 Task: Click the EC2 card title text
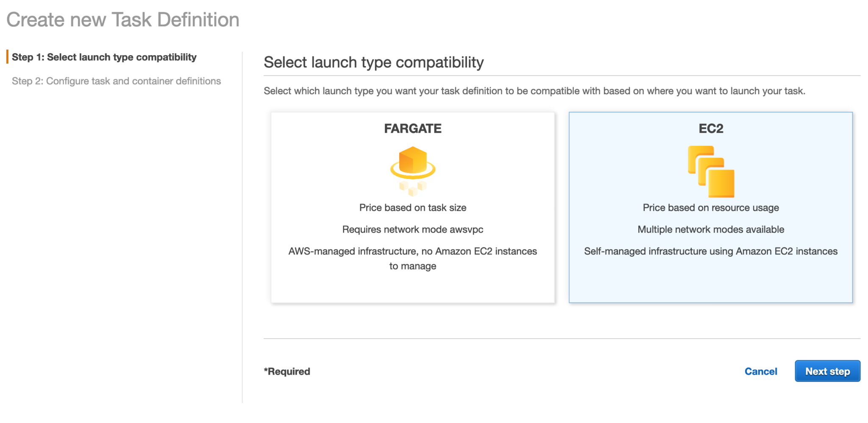[x=710, y=128]
